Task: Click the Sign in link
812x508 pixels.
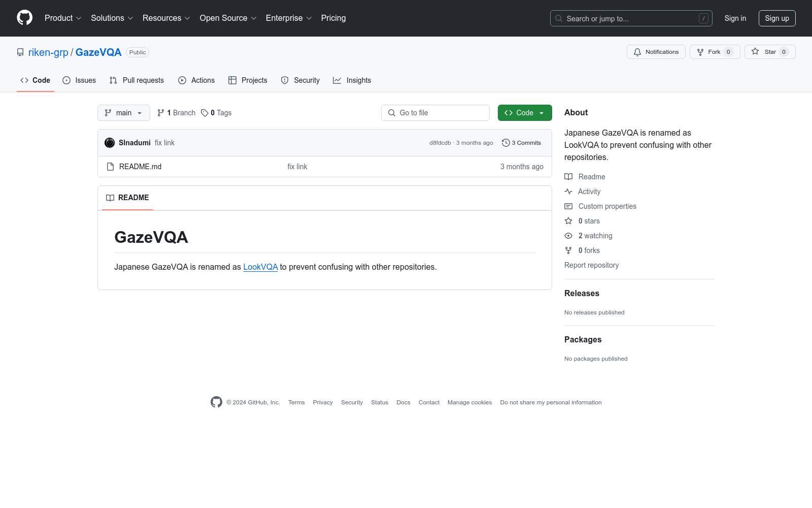Action: (x=735, y=18)
